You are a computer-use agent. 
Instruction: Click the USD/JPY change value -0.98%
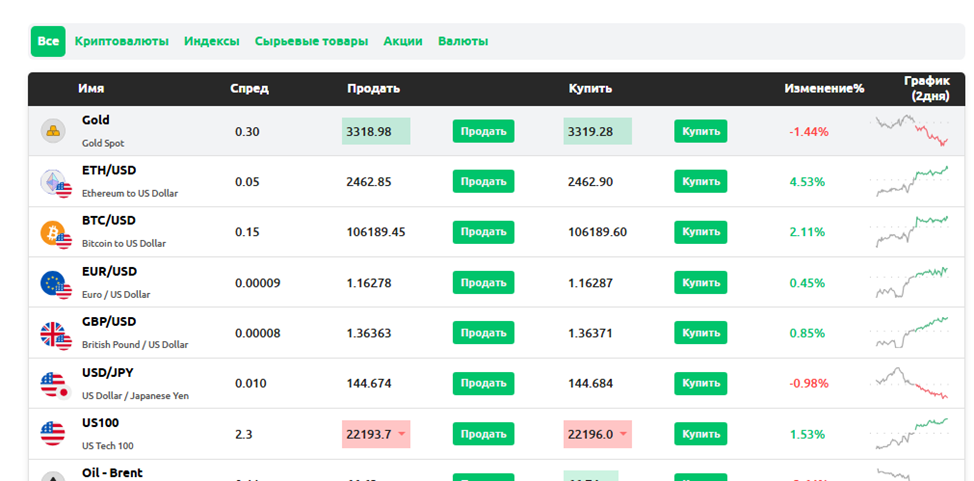point(809,384)
